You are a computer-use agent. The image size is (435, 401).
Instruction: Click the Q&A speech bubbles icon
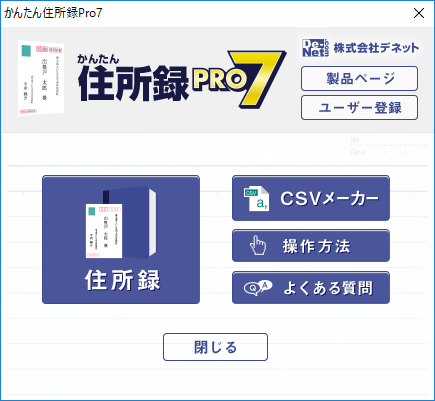[x=258, y=288]
